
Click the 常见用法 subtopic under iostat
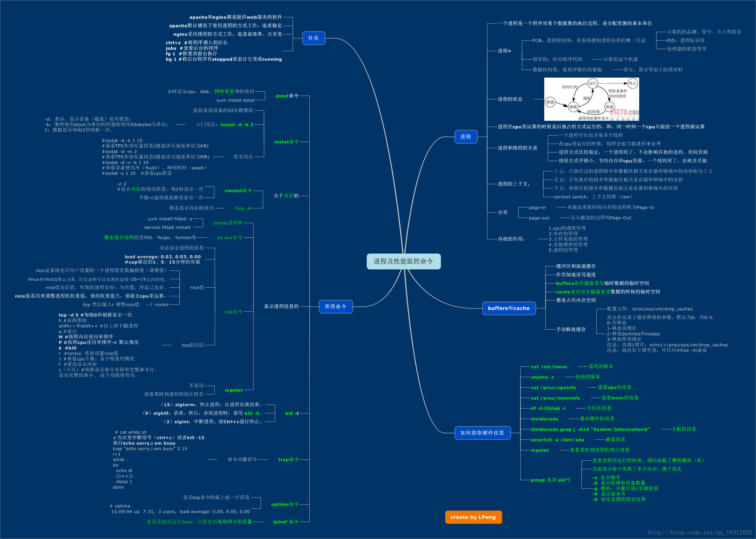click(x=243, y=157)
